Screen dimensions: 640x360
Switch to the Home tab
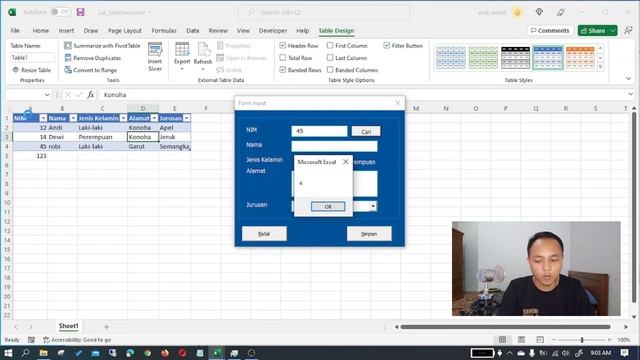[40, 31]
